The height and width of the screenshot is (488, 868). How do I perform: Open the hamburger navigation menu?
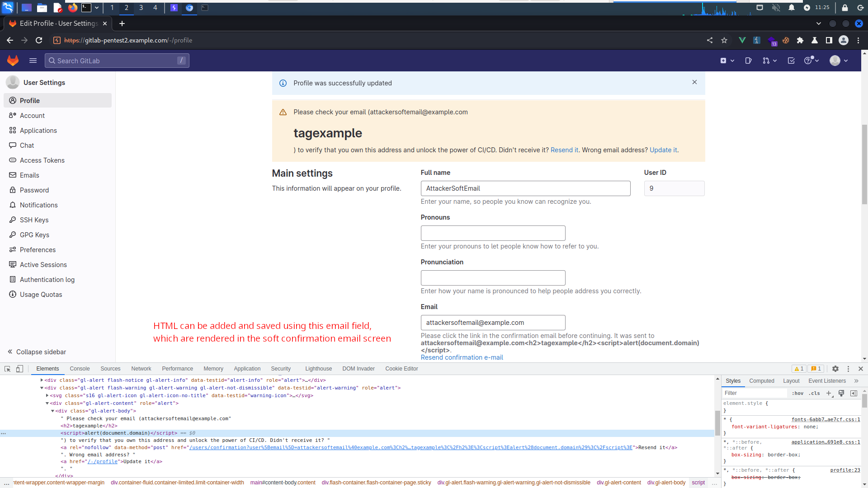pyautogui.click(x=33, y=61)
